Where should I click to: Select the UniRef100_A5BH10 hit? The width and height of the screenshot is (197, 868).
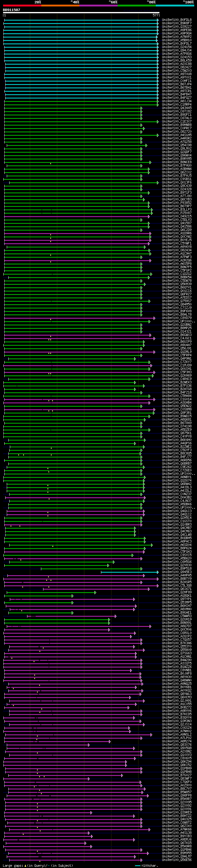pos(176,40)
